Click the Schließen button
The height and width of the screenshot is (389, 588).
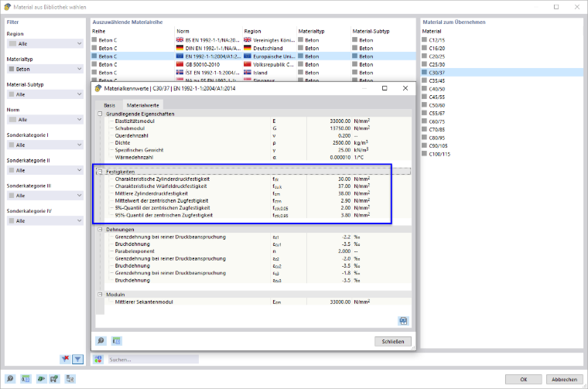click(393, 341)
